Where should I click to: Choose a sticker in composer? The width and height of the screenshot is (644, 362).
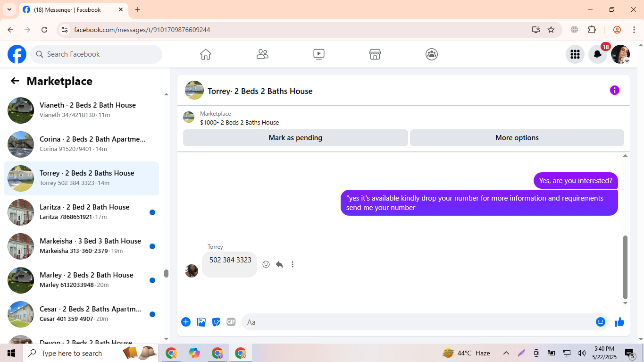pyautogui.click(x=216, y=322)
